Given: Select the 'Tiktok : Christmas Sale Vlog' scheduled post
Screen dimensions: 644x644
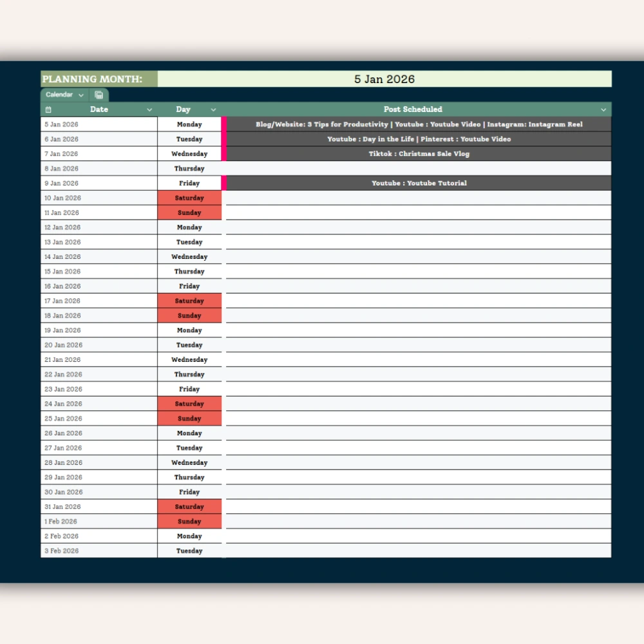Looking at the screenshot, I should click(419, 153).
